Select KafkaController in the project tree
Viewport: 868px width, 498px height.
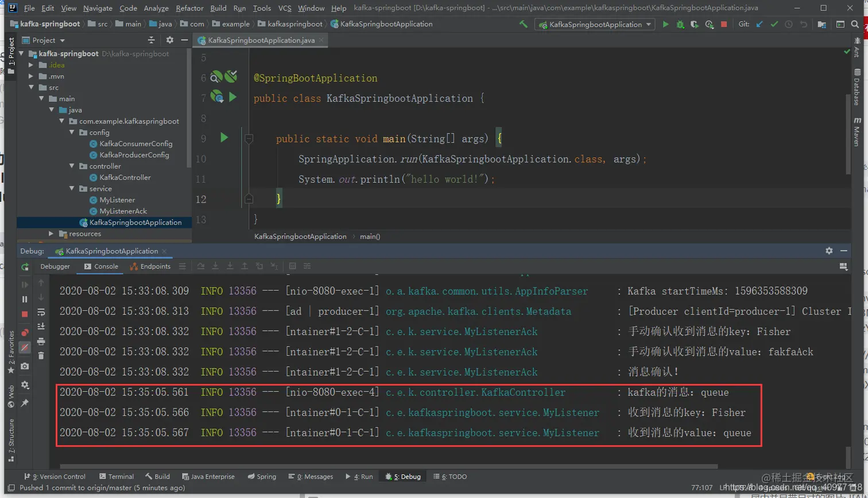[125, 177]
